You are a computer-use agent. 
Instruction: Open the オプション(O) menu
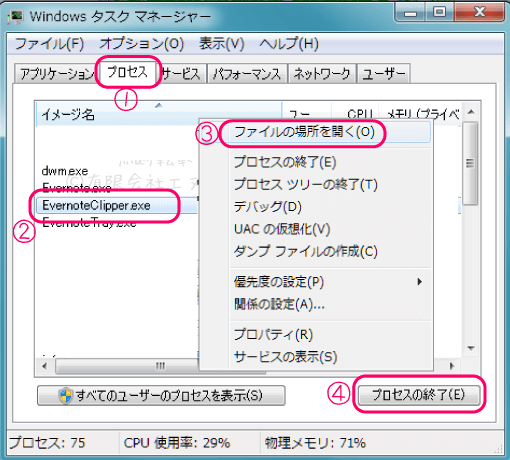[x=142, y=44]
